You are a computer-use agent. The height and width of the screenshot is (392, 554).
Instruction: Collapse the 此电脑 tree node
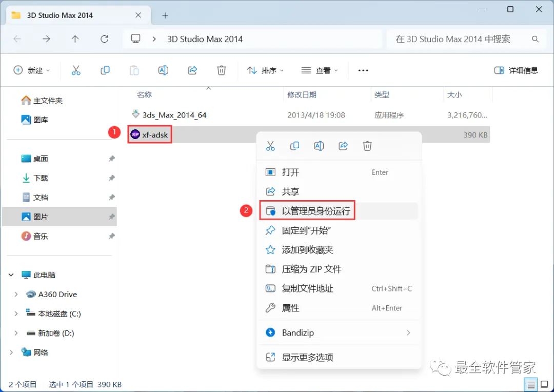tap(11, 275)
